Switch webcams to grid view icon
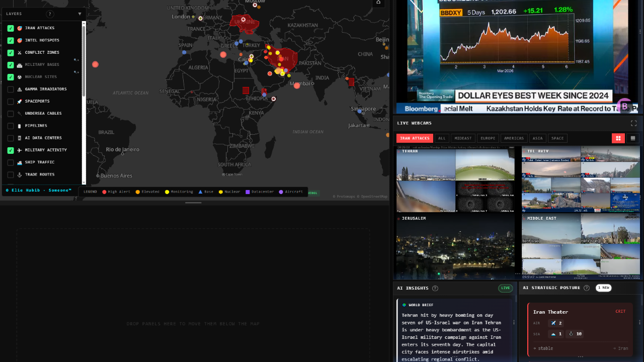 [618, 138]
